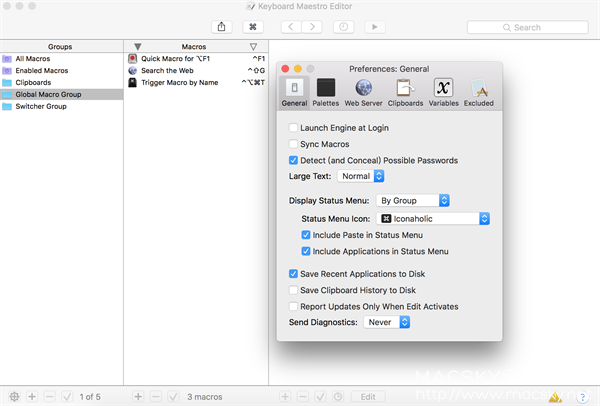Minimize the Preferences window

pos(298,69)
